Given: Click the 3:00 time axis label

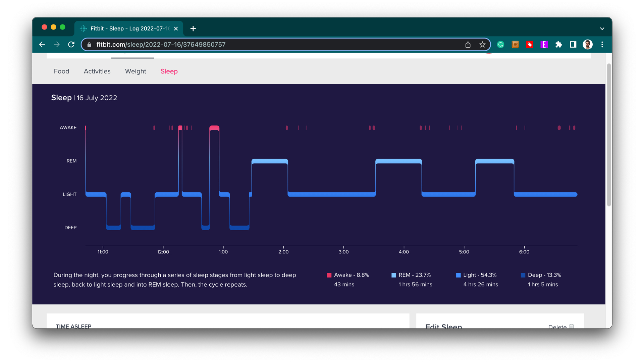Looking at the screenshot, I should tap(344, 252).
